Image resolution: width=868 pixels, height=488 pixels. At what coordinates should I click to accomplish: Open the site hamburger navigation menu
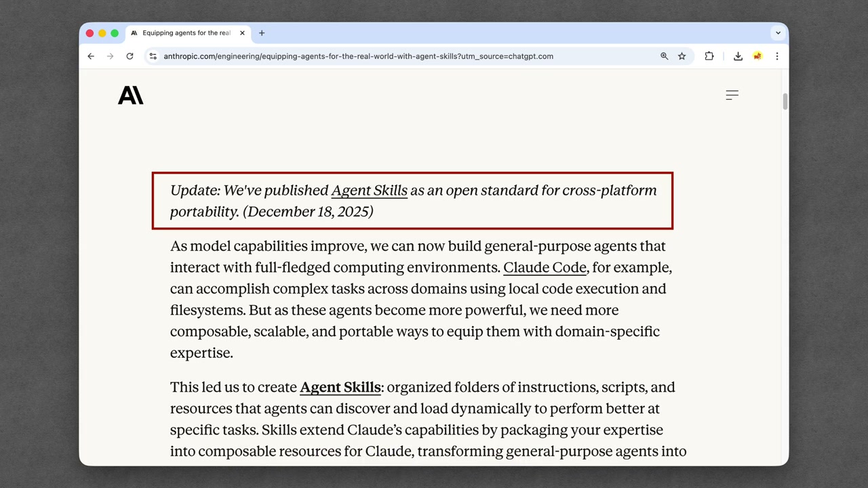click(x=732, y=96)
